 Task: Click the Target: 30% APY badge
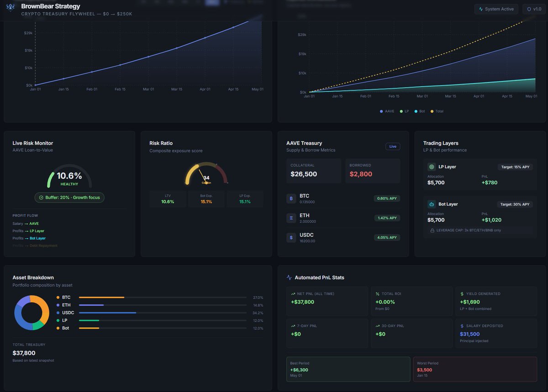click(515, 204)
